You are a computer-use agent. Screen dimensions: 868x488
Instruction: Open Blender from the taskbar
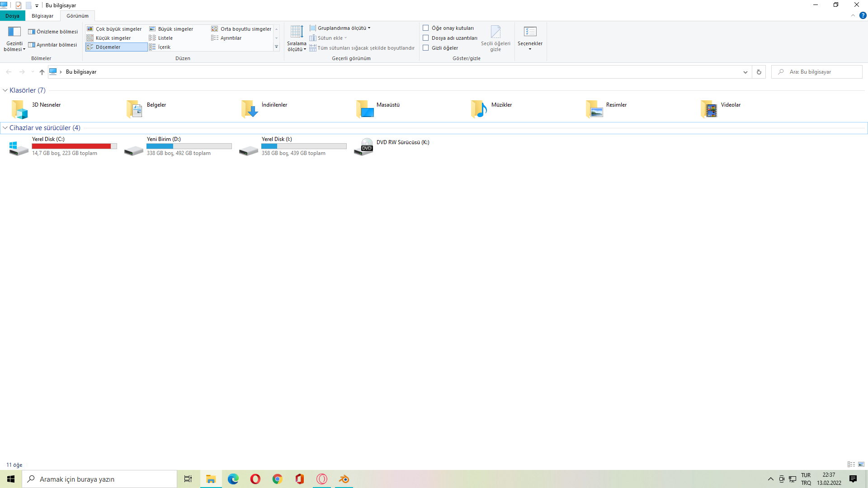pos(344,479)
